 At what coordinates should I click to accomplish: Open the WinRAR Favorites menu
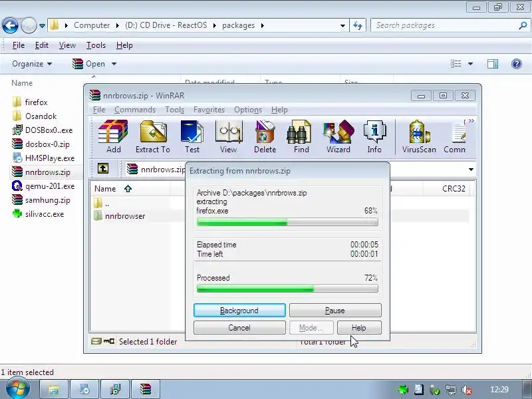click(x=209, y=110)
